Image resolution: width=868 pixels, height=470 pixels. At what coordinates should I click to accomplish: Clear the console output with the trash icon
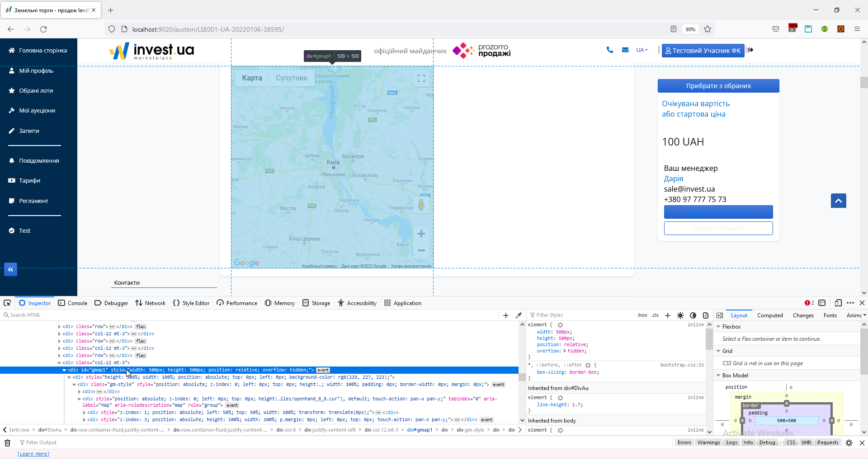(x=7, y=443)
